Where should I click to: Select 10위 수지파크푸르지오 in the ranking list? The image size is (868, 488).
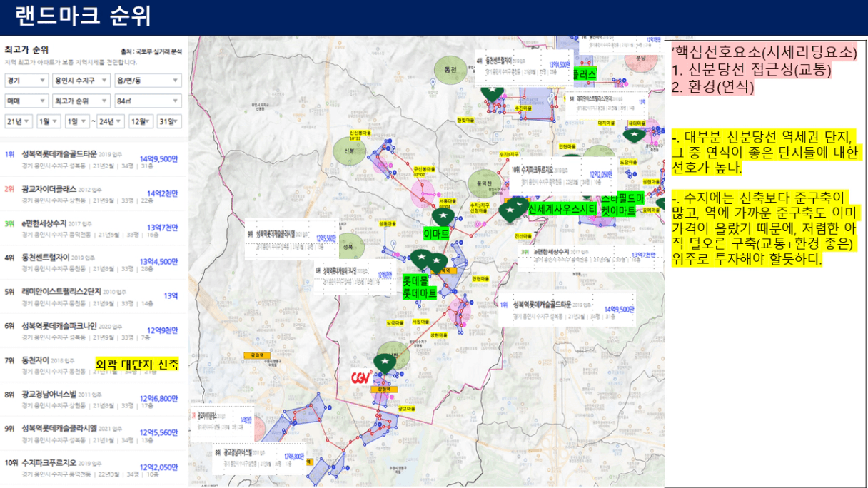pos(91,467)
